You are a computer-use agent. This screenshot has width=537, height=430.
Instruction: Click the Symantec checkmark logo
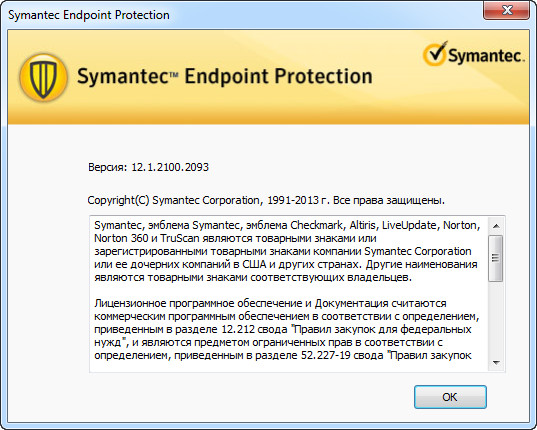point(473,54)
